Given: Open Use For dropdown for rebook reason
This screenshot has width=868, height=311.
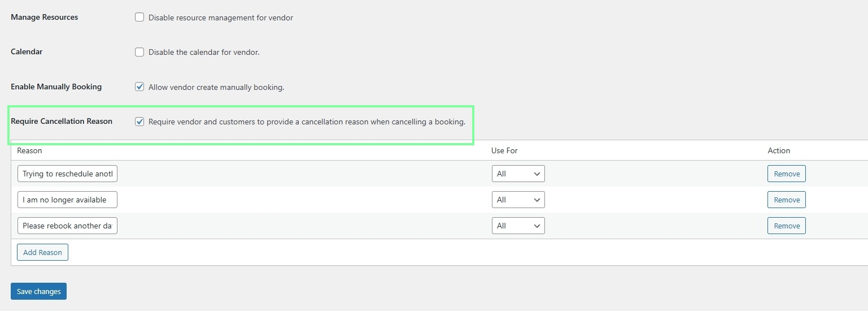Looking at the screenshot, I should 518,226.
